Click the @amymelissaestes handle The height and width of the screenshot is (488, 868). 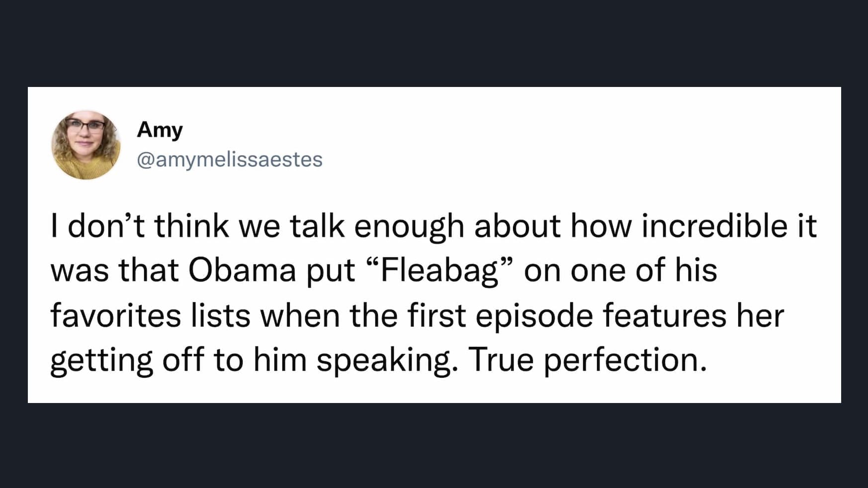229,160
